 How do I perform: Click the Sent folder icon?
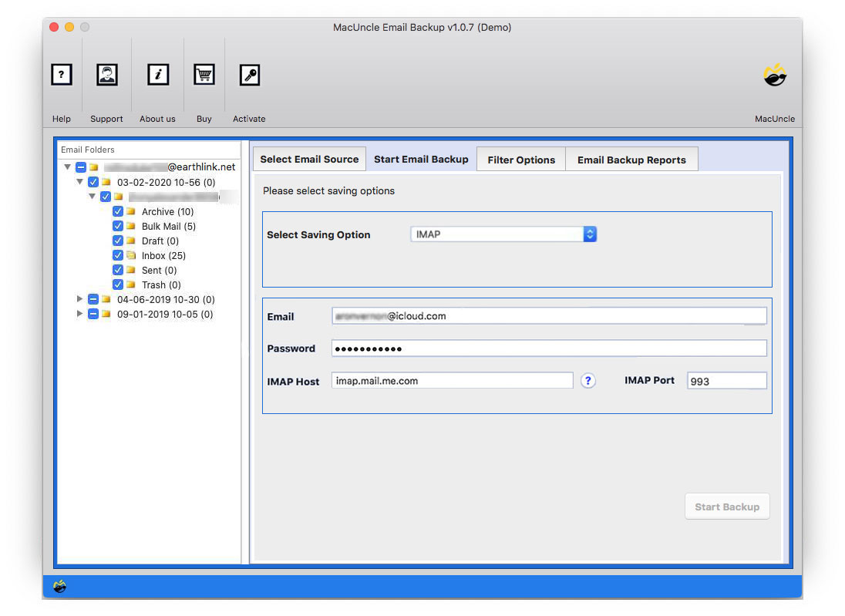130,270
